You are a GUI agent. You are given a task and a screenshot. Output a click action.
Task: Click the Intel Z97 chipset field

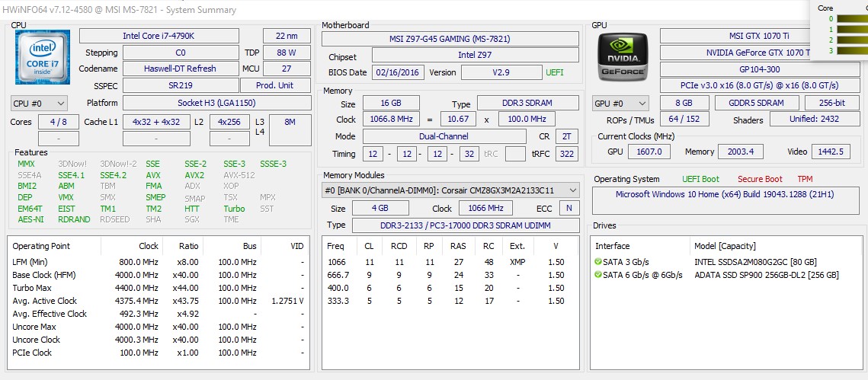click(475, 56)
